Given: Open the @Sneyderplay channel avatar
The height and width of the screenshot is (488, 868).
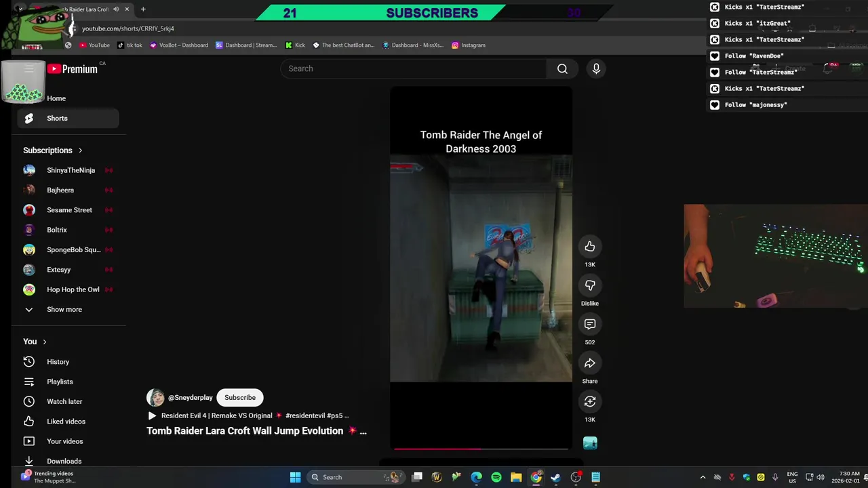Looking at the screenshot, I should pyautogui.click(x=155, y=398).
